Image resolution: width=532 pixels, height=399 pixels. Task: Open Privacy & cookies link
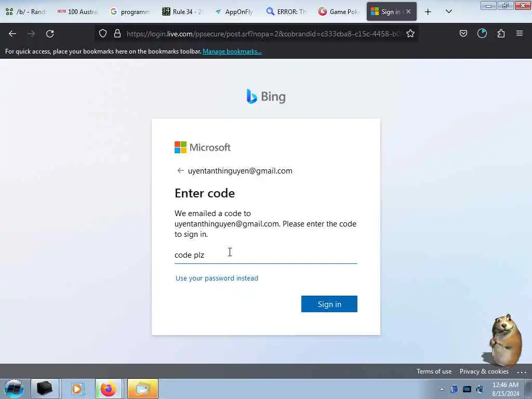point(484,371)
